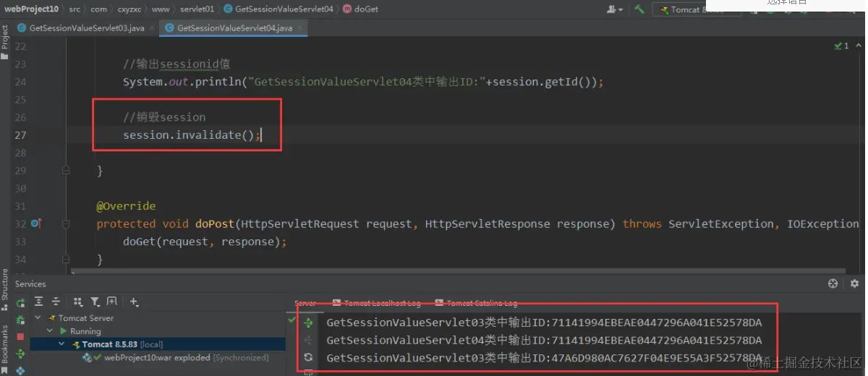Click GetSessionValueServlet04 class in breadcrumb
The image size is (868, 376).
tap(278, 9)
